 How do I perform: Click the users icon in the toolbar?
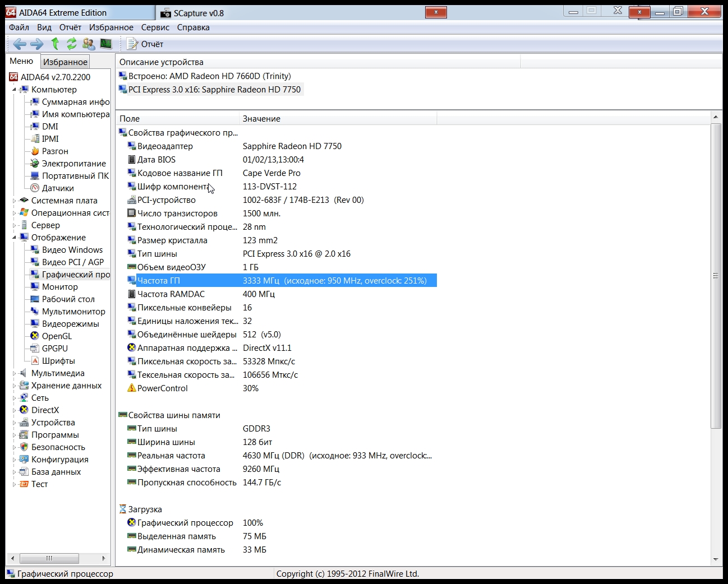(x=89, y=44)
